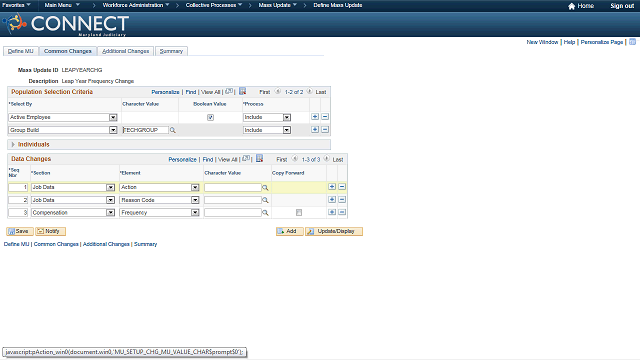Switch to the Additional Changes tab

[125, 51]
